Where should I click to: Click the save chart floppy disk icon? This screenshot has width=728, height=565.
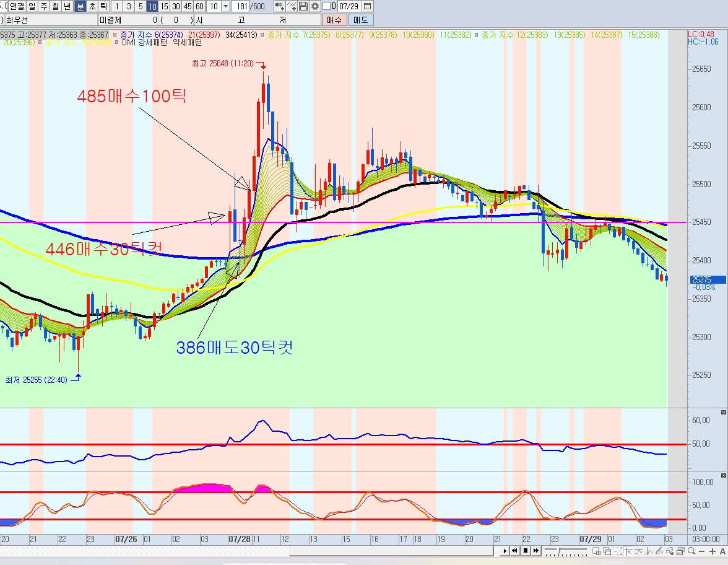point(303,6)
